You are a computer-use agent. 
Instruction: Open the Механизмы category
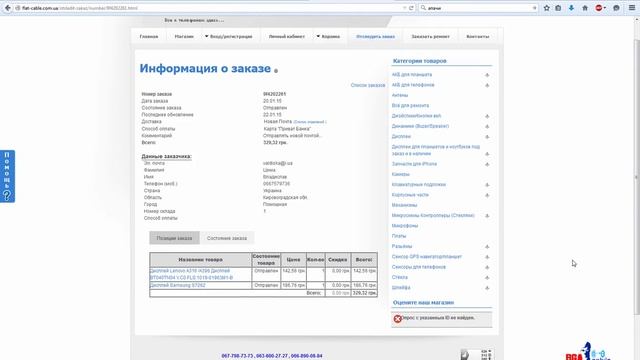coord(404,205)
